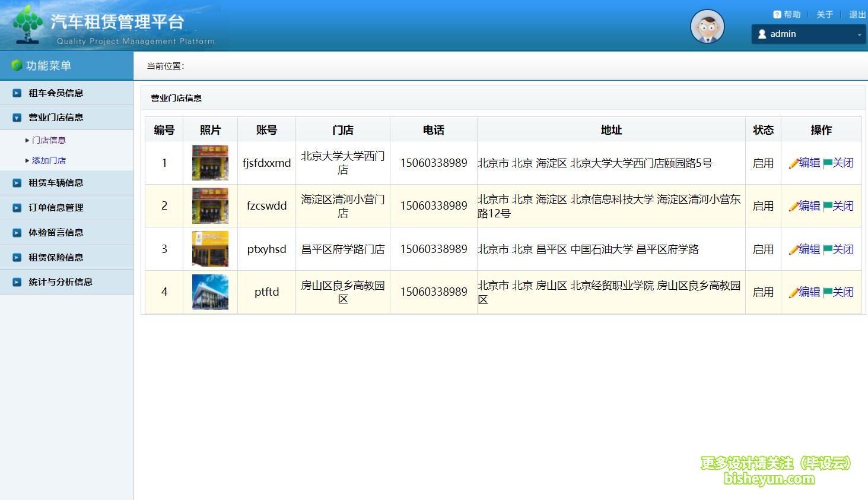Click the storefront photo thumbnail in row 1

(x=209, y=162)
